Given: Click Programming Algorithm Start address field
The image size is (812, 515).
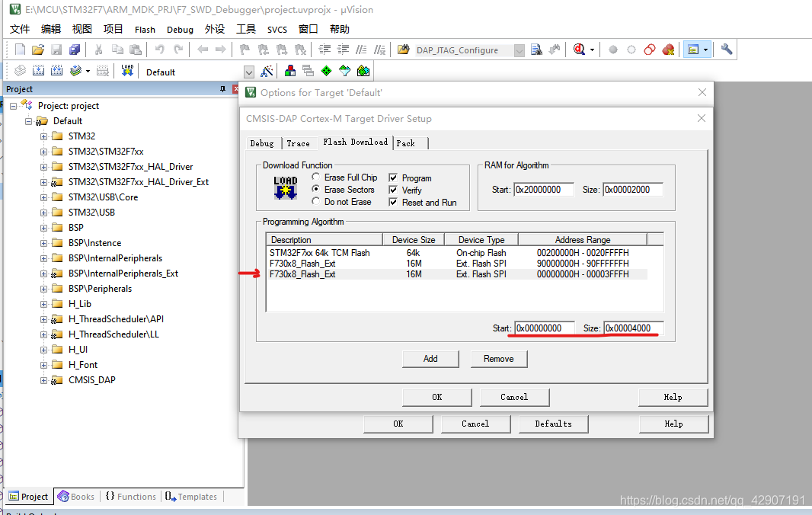Looking at the screenshot, I should [x=545, y=328].
